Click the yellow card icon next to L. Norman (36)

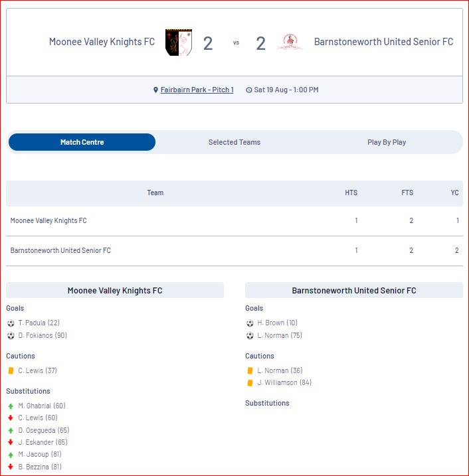tap(250, 370)
